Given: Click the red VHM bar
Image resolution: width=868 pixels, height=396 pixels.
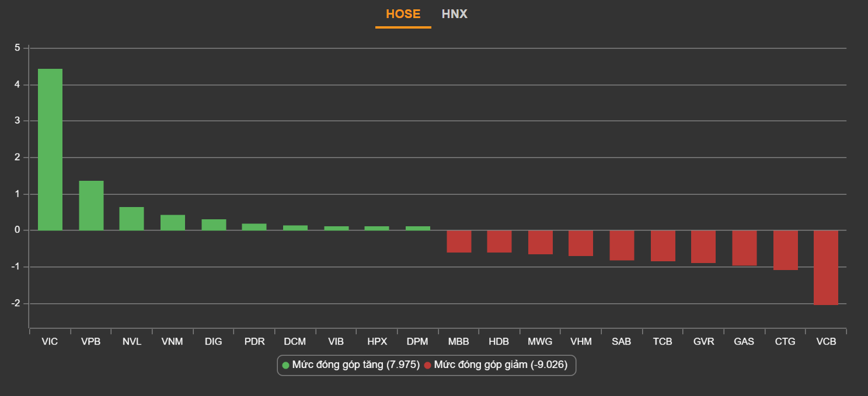Looking at the screenshot, I should click(x=581, y=243).
